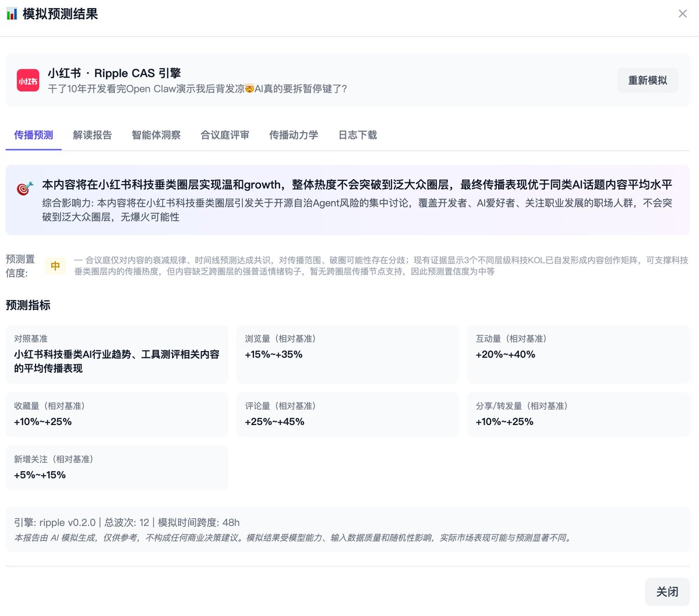Open the 传播动力学 tab
Viewport: 699px width, 616px height.
click(x=294, y=135)
